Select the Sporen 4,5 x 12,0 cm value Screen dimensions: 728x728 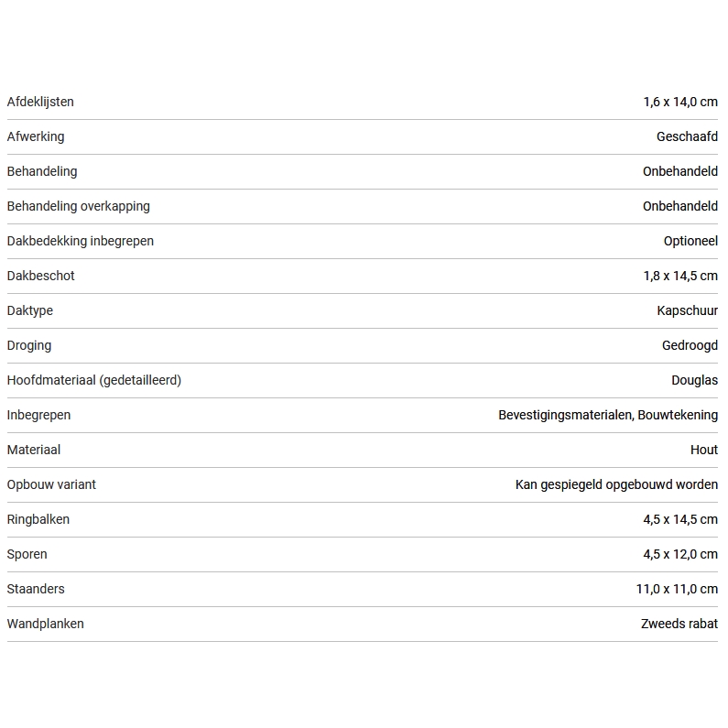[680, 554]
